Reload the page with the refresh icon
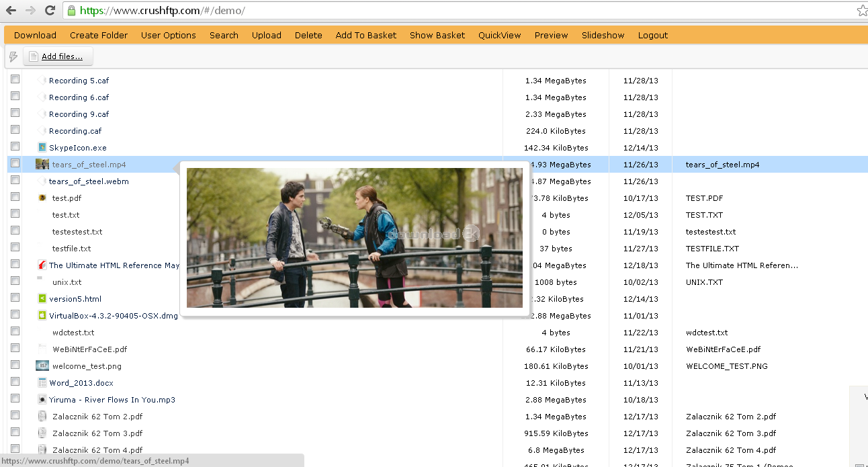 pyautogui.click(x=50, y=11)
